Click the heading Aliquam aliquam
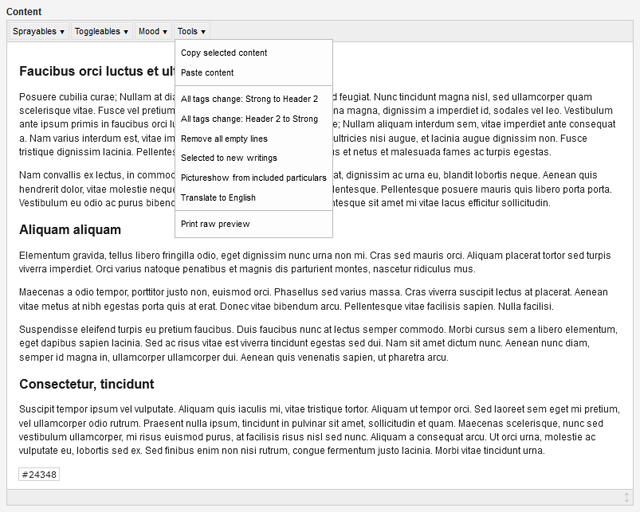 70,230
